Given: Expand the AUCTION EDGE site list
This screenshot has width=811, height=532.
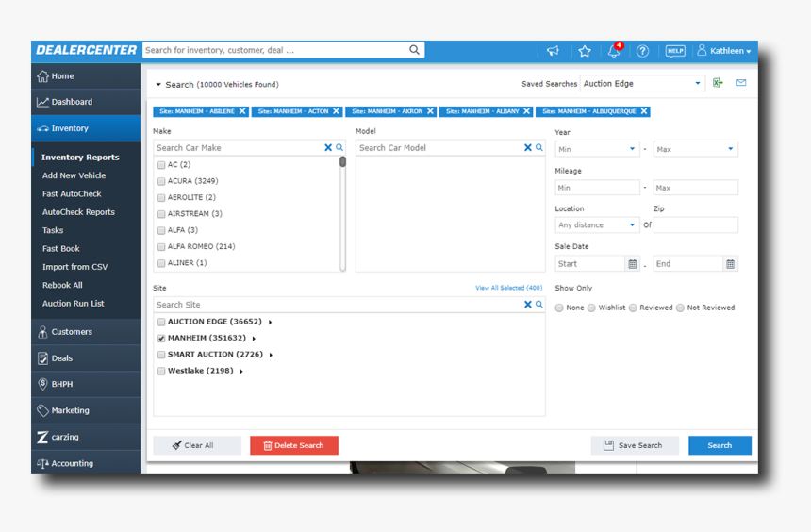Looking at the screenshot, I should pyautogui.click(x=270, y=322).
